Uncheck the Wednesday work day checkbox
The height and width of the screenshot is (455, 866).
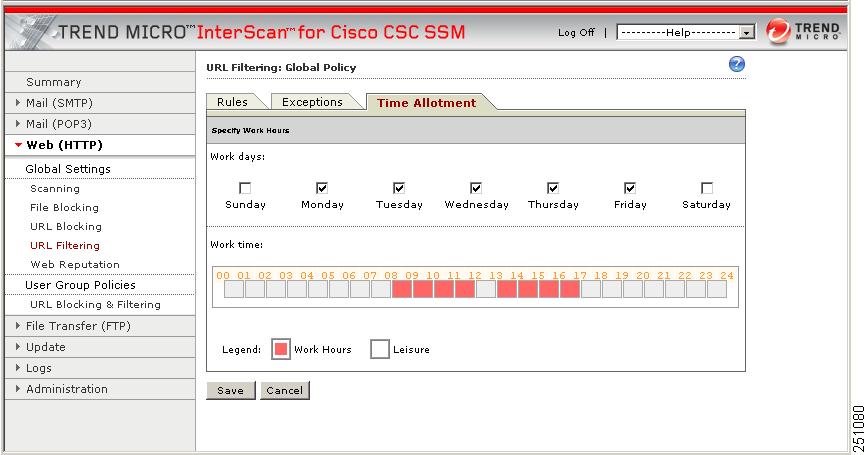coord(476,188)
